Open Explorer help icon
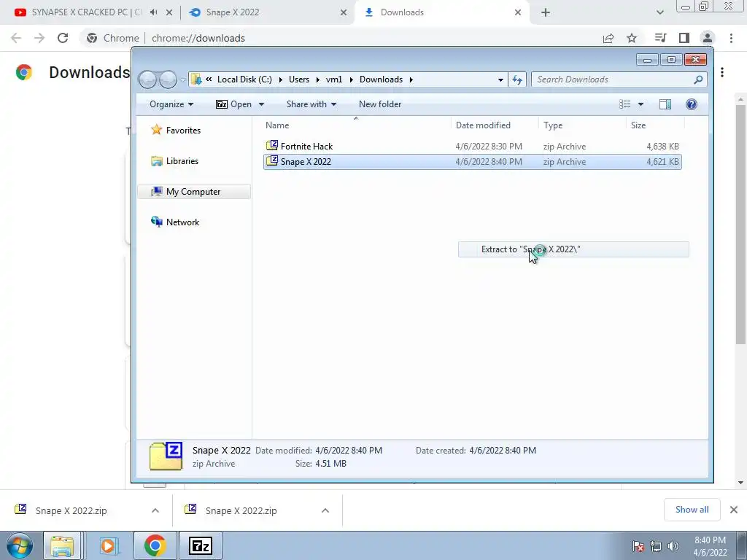The height and width of the screenshot is (560, 747). click(692, 104)
